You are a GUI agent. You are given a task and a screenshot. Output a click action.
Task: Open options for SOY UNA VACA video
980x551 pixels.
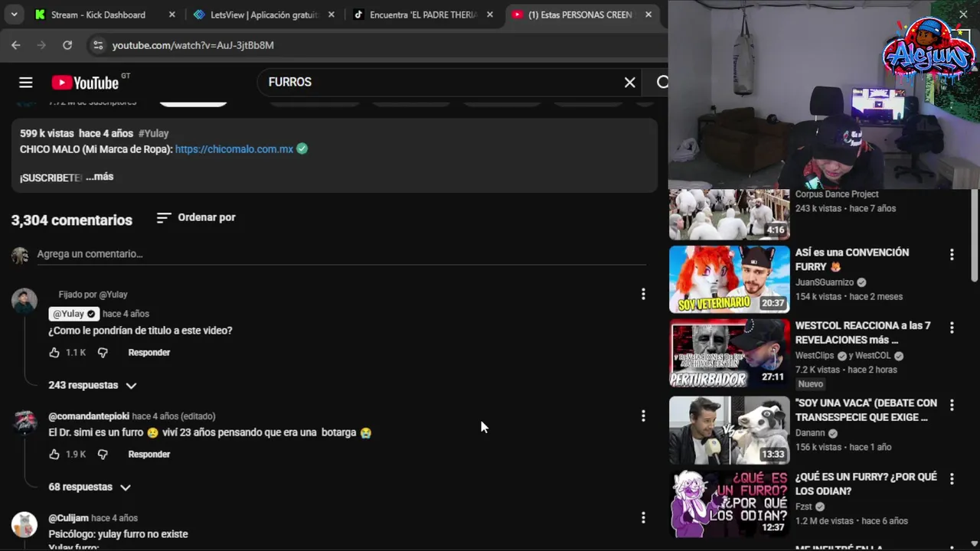click(x=952, y=405)
